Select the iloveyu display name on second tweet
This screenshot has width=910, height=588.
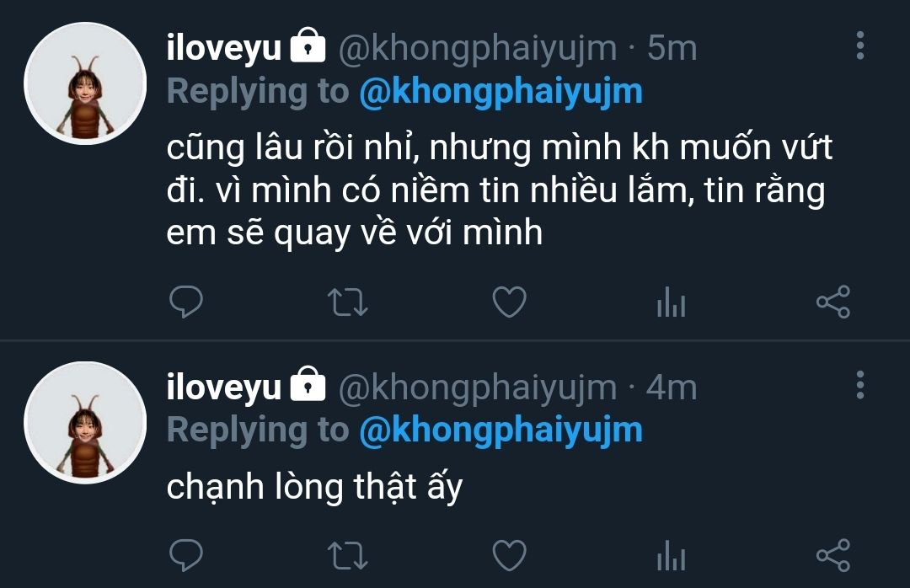(223, 387)
